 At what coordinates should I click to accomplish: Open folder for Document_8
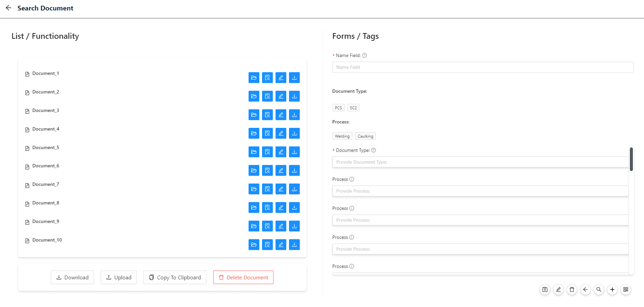point(254,207)
